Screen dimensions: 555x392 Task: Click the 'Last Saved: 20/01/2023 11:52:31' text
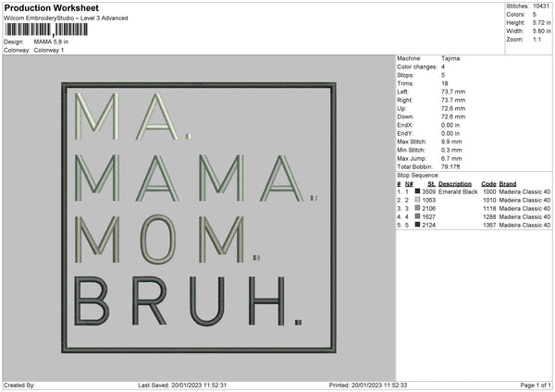(182, 385)
